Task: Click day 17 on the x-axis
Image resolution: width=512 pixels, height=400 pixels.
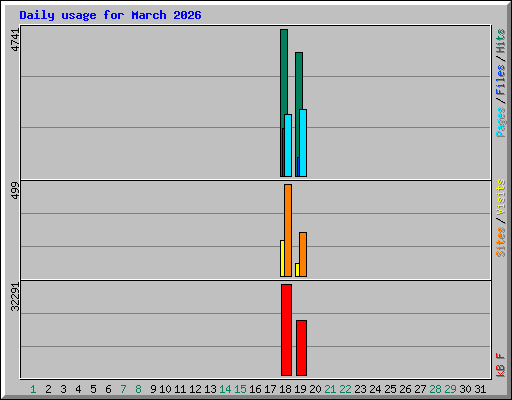Action: pos(270,389)
